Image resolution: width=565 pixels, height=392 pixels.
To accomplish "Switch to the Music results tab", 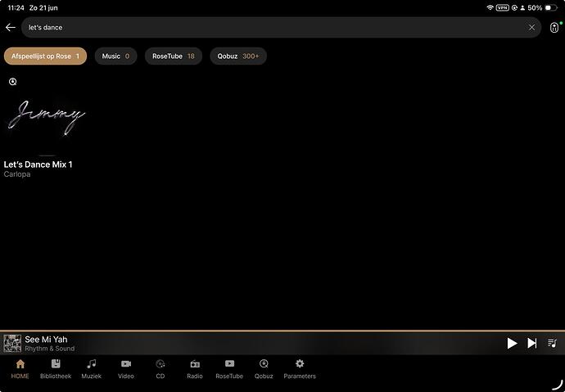I will [115, 56].
